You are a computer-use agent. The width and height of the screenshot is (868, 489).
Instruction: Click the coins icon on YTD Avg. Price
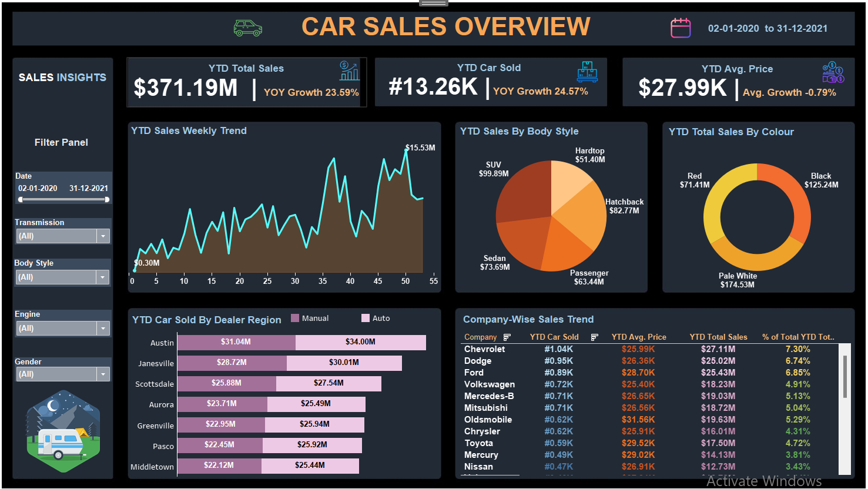click(x=833, y=72)
